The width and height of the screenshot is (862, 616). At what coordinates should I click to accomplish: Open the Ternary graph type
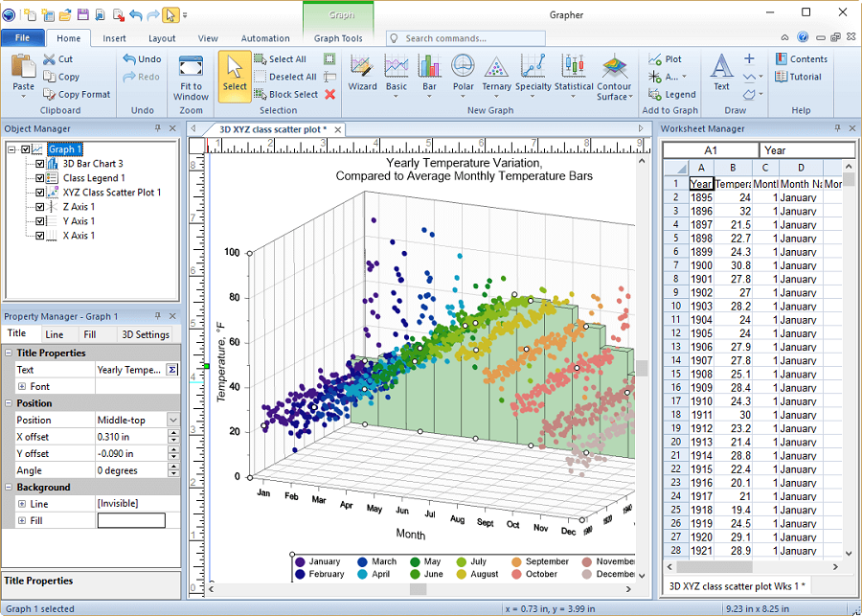tap(496, 72)
